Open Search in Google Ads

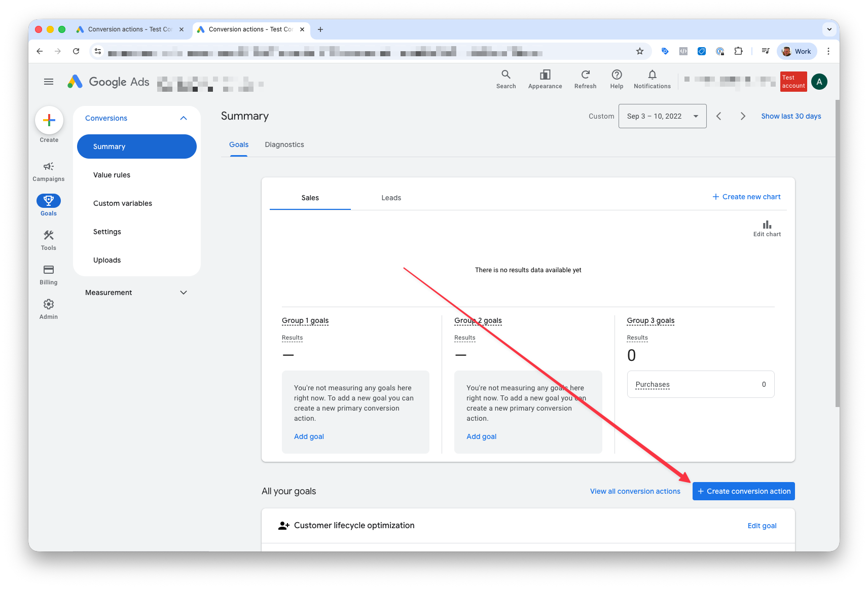click(x=505, y=80)
